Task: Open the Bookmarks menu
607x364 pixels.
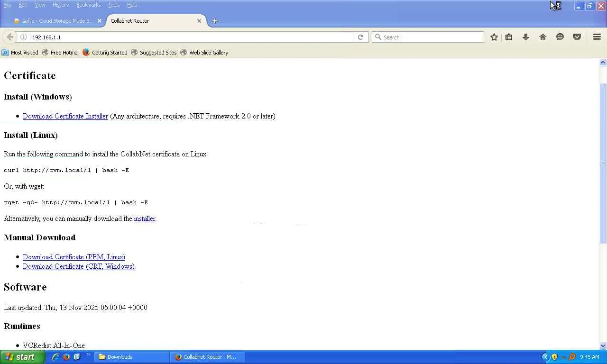Action: coord(89,5)
